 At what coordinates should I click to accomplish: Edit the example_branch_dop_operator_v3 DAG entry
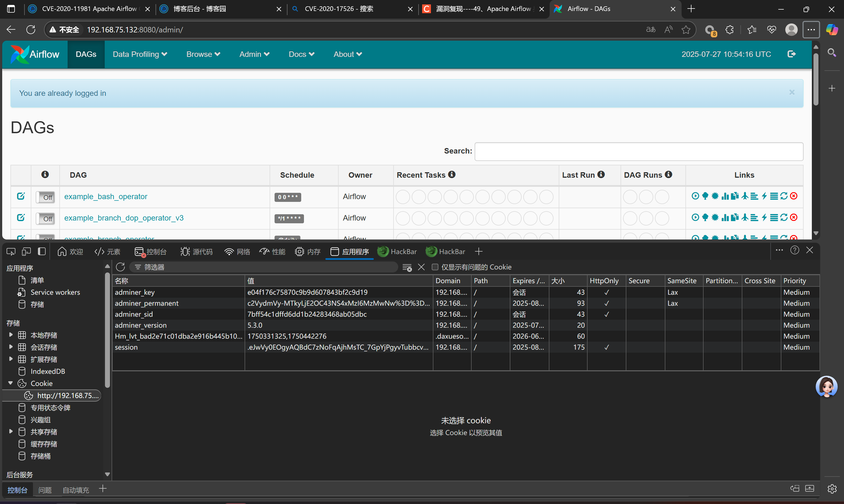21,217
